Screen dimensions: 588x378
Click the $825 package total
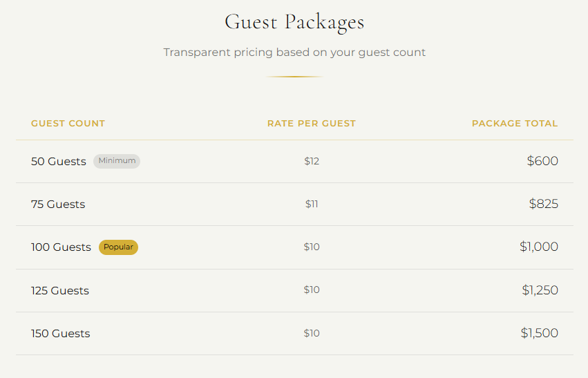(544, 204)
